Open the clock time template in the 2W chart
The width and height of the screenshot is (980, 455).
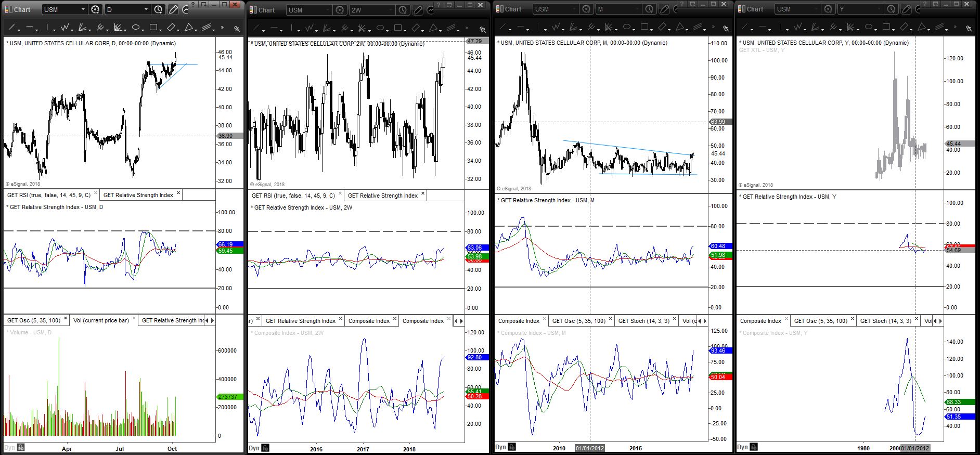click(403, 10)
